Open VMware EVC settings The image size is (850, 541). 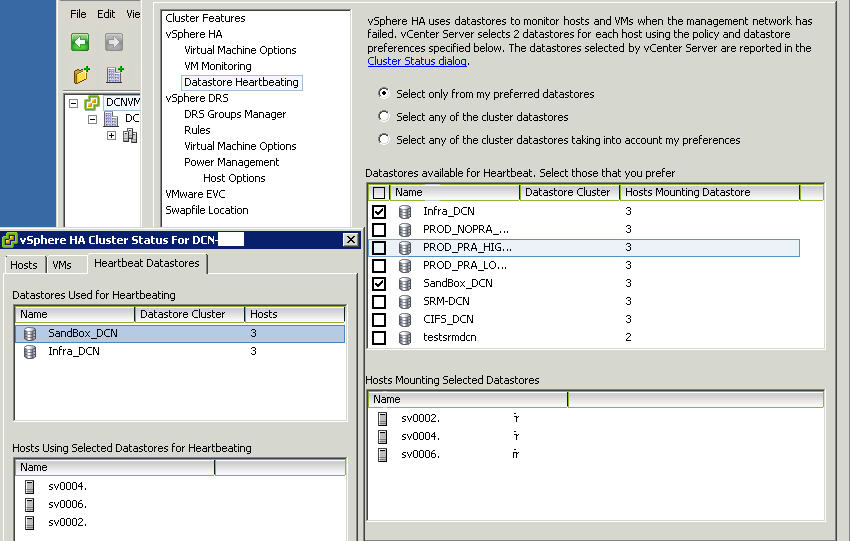click(195, 194)
